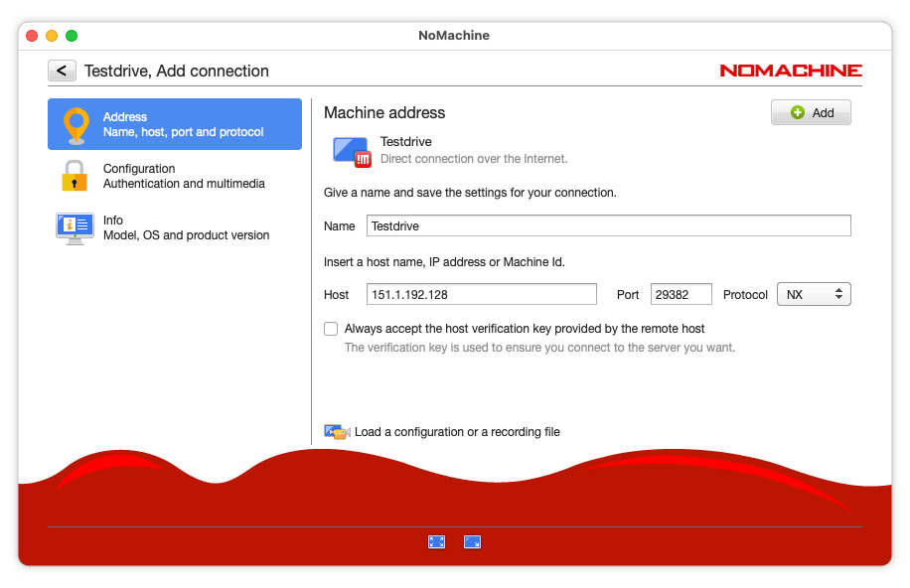Focus the Host address field
910x588 pixels.
(481, 294)
